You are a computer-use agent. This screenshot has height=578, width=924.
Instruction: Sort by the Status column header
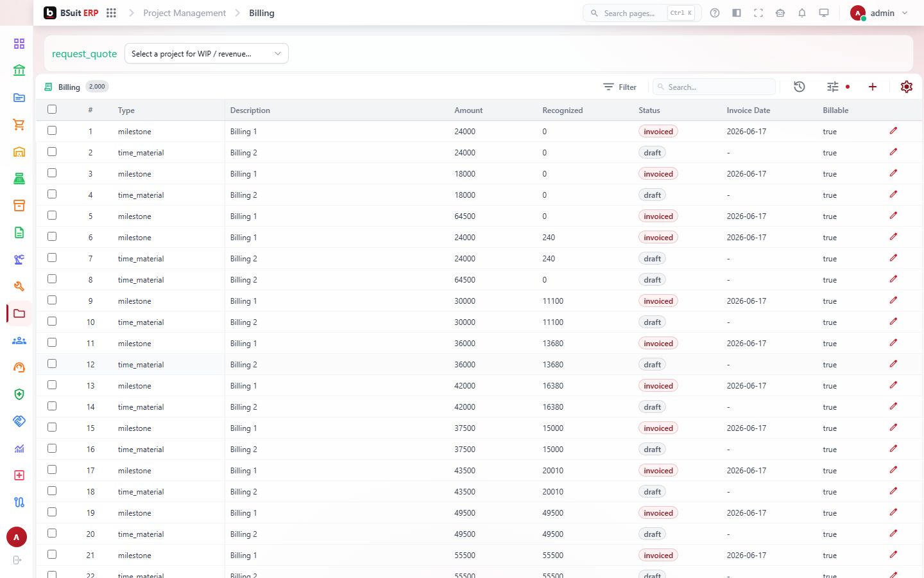tap(649, 110)
